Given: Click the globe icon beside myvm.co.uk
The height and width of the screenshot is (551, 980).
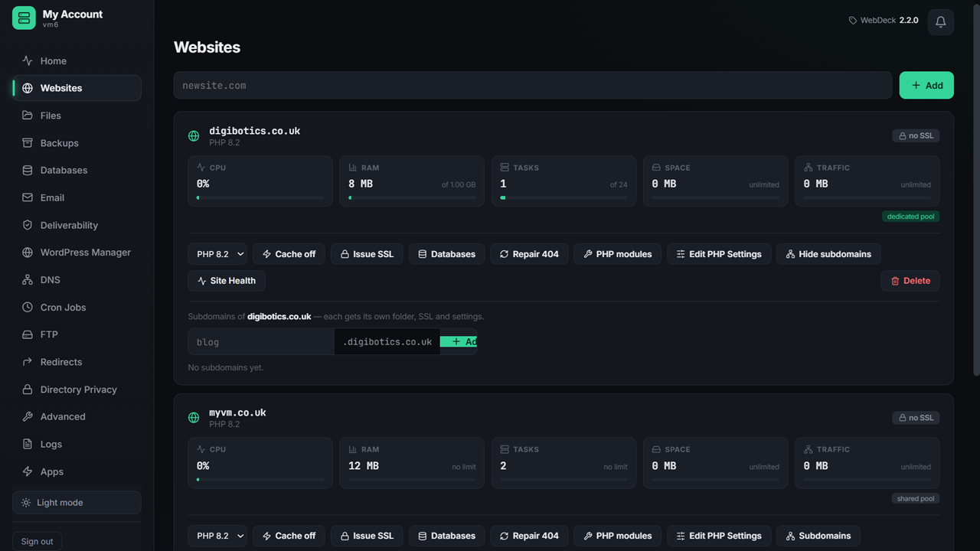Looking at the screenshot, I should click(x=194, y=418).
